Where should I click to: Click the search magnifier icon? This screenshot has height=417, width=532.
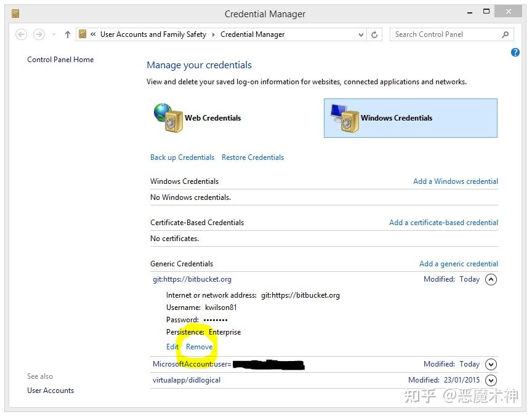[505, 34]
